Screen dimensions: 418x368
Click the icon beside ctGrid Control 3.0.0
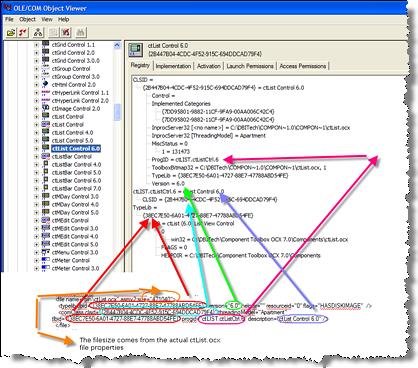(x=46, y=61)
